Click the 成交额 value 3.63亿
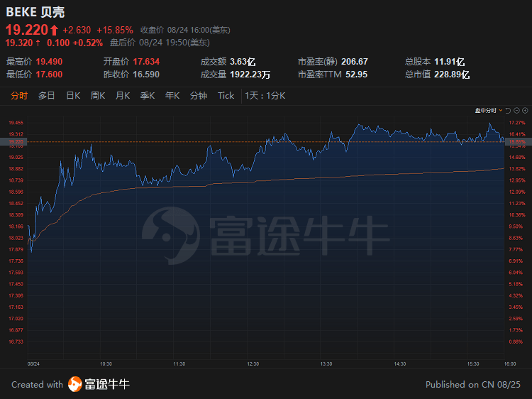 (x=243, y=62)
